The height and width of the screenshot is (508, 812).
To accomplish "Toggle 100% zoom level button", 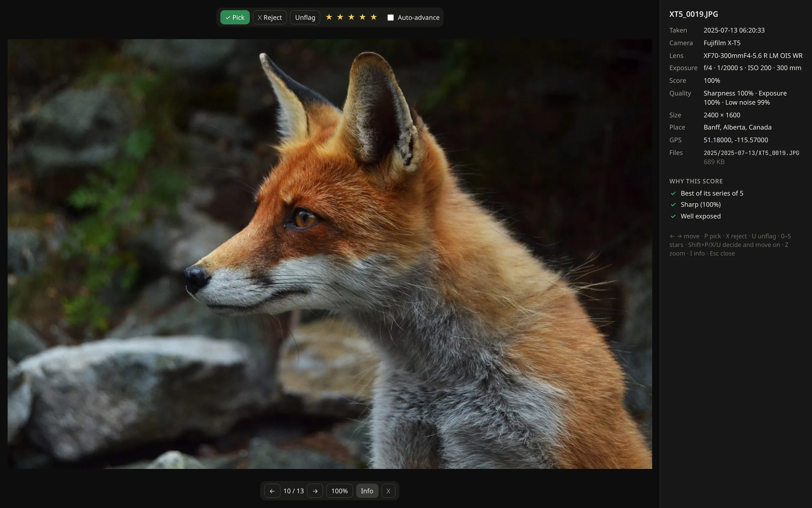I will point(339,491).
